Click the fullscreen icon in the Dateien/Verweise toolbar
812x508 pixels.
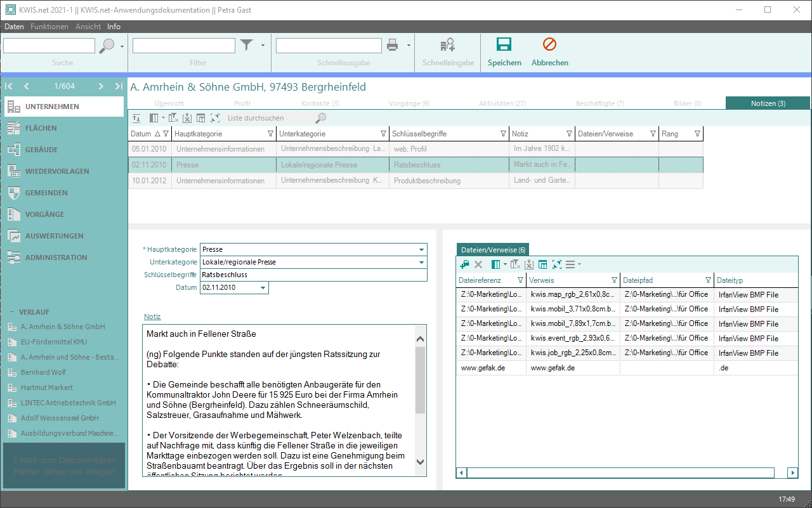(556, 264)
